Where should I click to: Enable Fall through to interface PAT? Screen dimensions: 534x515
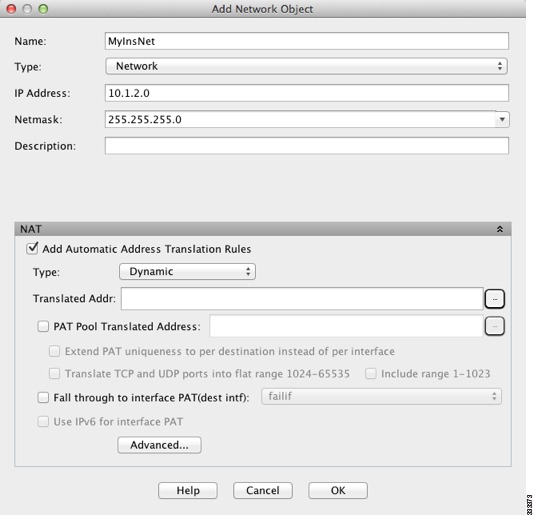tap(43, 397)
